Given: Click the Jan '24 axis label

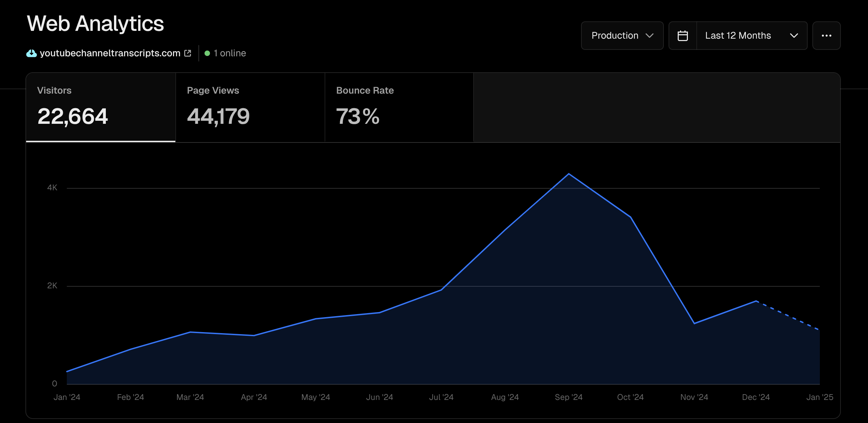Looking at the screenshot, I should (67, 397).
